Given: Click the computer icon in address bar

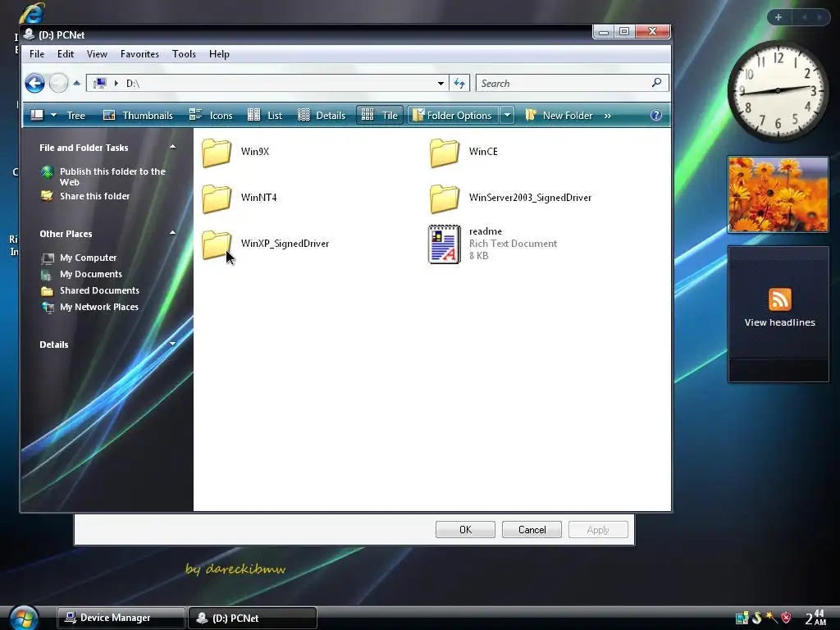Looking at the screenshot, I should click(99, 83).
